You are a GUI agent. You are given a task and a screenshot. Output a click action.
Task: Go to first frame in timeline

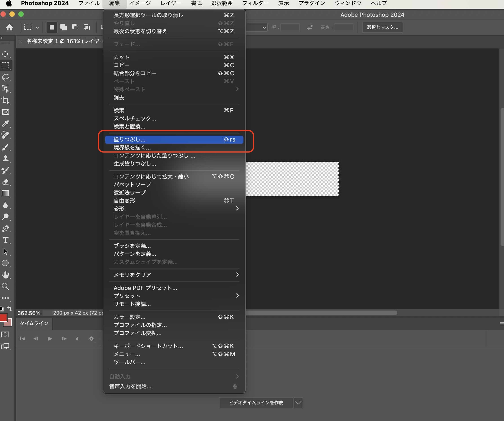point(22,339)
